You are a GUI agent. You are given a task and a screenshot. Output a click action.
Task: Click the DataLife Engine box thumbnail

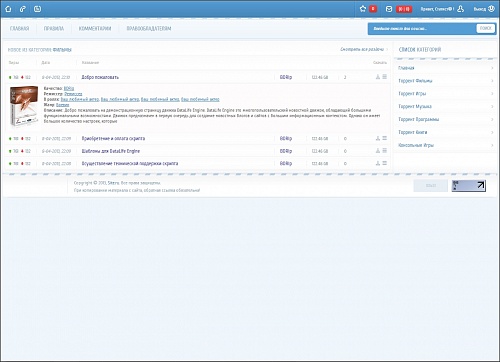click(24, 106)
